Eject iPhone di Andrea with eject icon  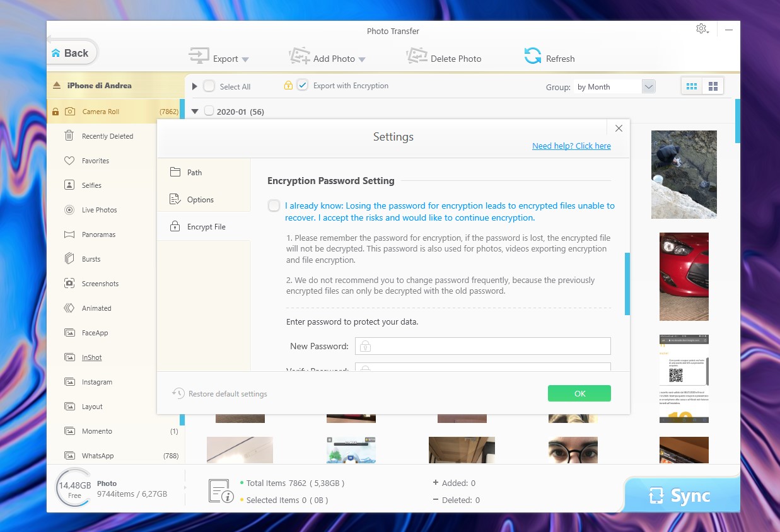pyautogui.click(x=57, y=86)
